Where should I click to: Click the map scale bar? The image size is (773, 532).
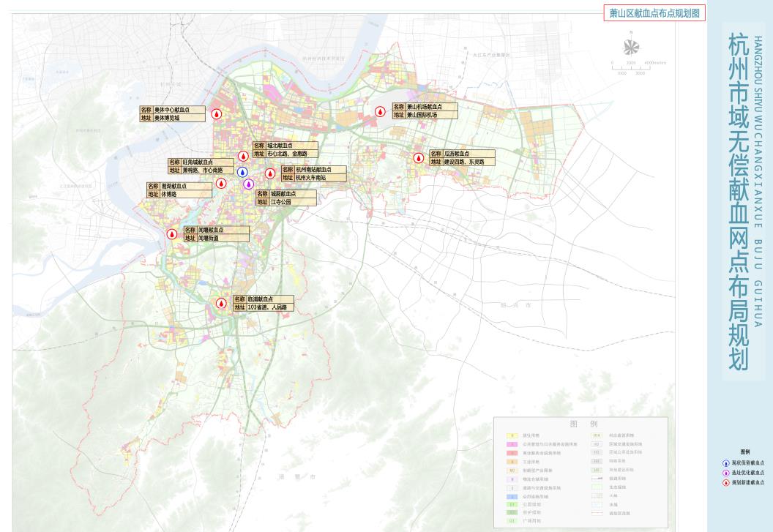(x=639, y=68)
